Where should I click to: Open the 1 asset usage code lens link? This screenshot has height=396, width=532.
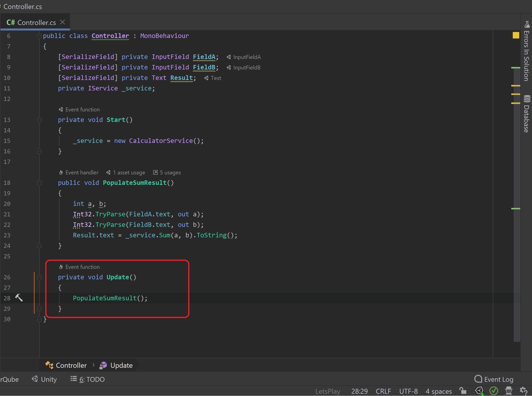tap(125, 172)
